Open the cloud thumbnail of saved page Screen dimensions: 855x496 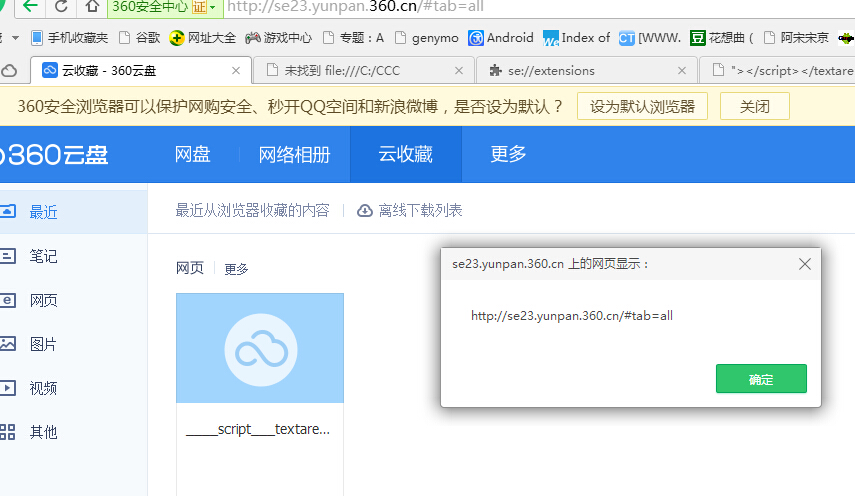pyautogui.click(x=260, y=348)
